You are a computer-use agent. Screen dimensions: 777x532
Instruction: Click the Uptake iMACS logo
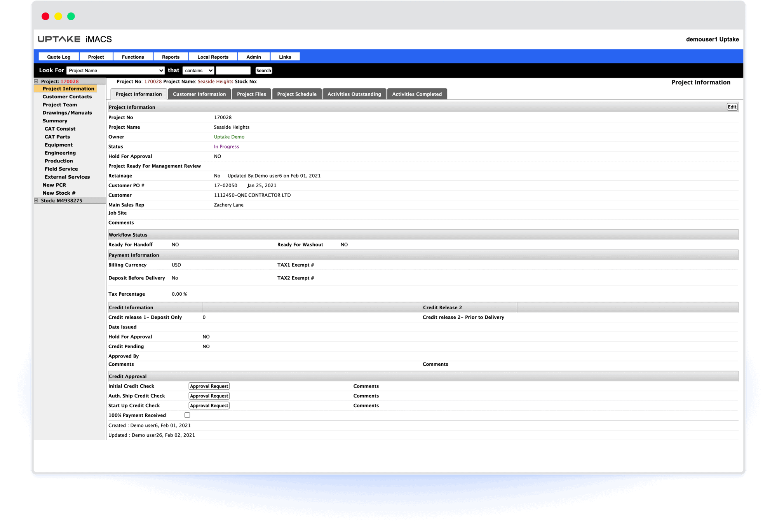(x=75, y=39)
